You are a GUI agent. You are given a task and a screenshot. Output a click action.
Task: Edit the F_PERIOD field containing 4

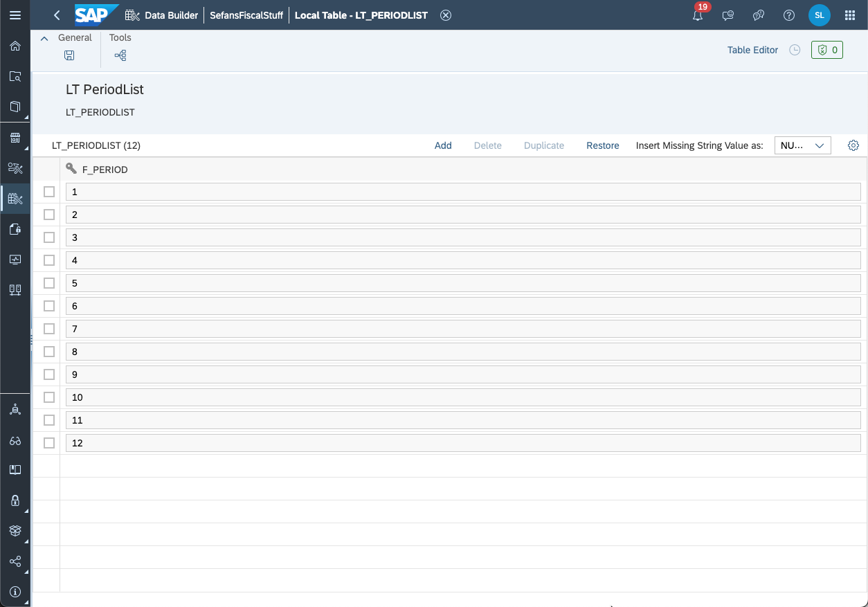pyautogui.click(x=463, y=260)
